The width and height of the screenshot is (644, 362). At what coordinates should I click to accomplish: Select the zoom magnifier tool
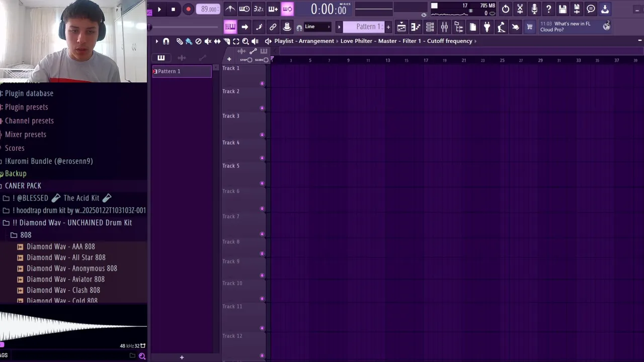pyautogui.click(x=246, y=41)
